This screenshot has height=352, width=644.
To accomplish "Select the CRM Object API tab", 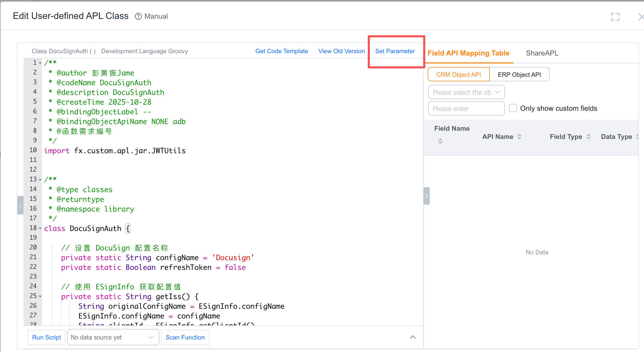I will tap(459, 74).
